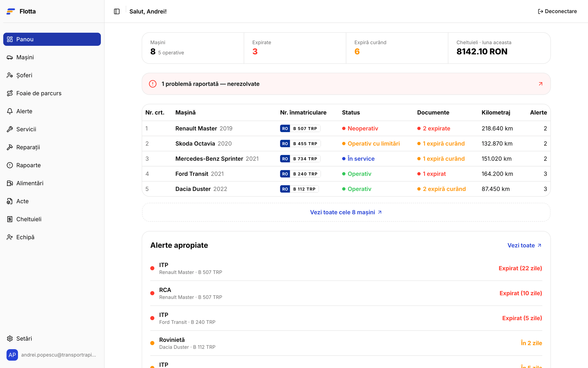Click the Alerte bell icon
588x368 pixels.
10,111
